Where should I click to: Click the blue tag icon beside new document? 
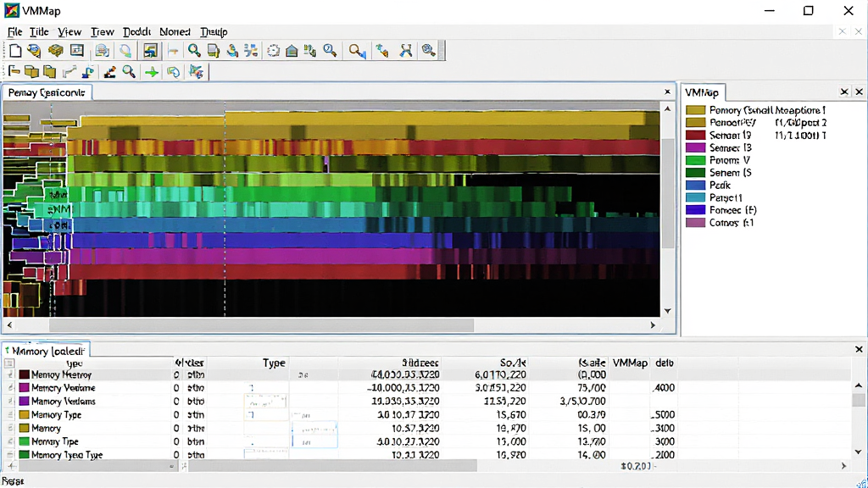coord(34,51)
